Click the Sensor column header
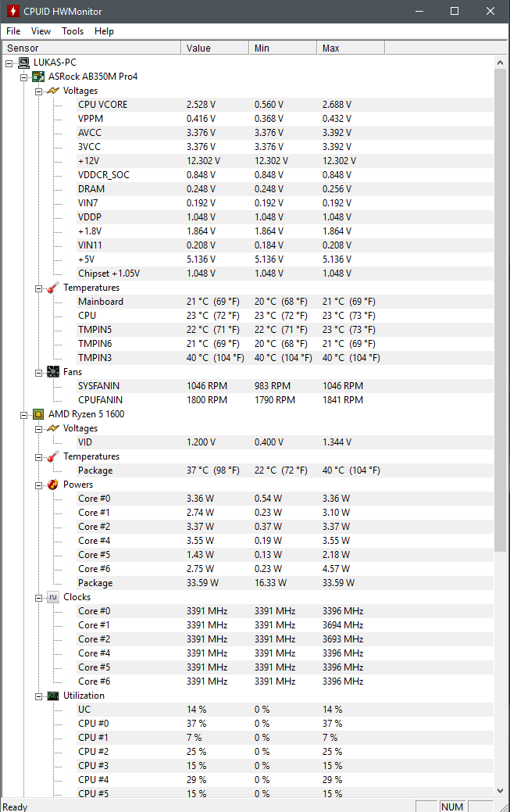 point(91,48)
